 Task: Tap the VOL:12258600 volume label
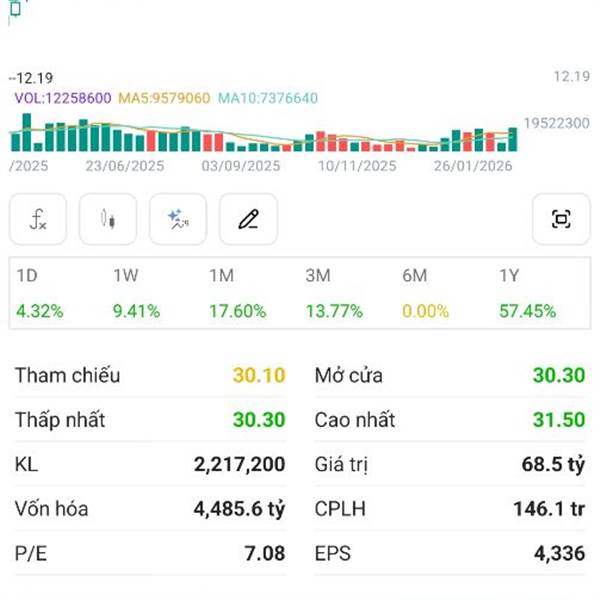tap(62, 98)
